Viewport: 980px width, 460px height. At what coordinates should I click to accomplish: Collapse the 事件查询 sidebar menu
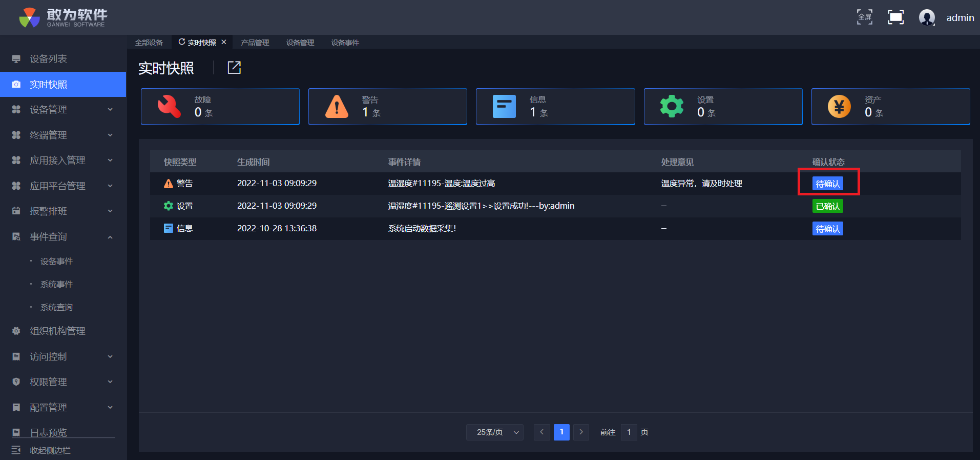pos(62,236)
